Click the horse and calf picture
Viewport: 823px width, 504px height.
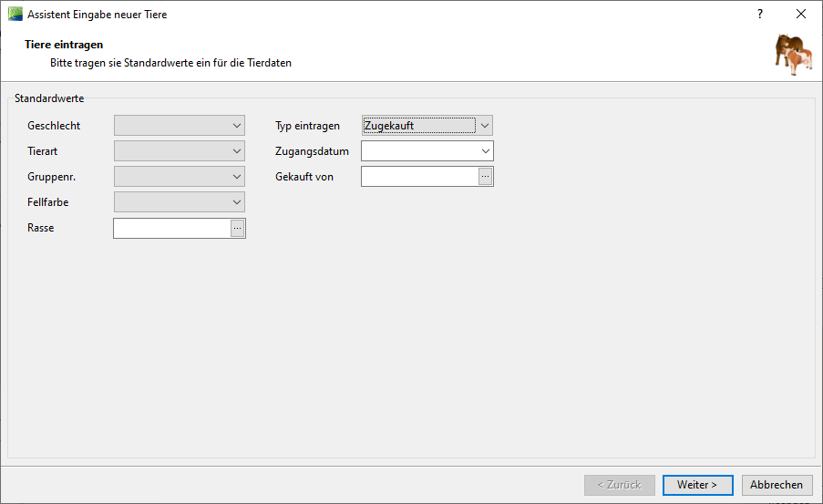click(x=793, y=55)
